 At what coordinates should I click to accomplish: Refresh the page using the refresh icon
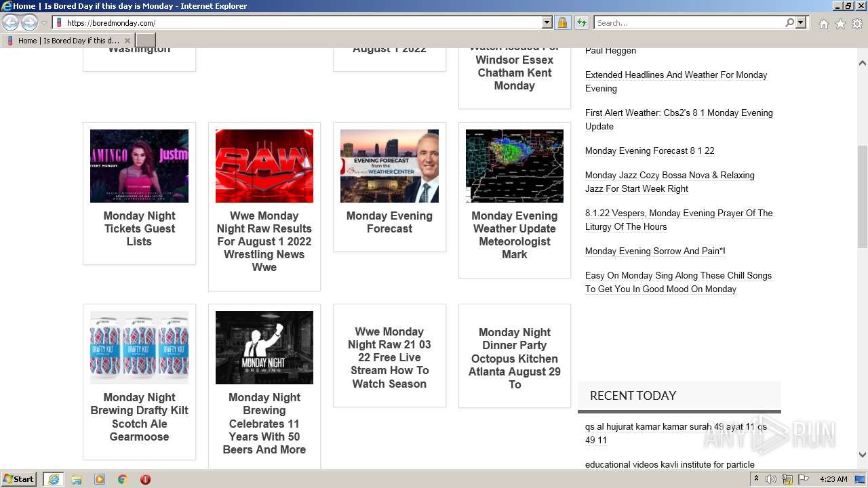pyautogui.click(x=581, y=23)
